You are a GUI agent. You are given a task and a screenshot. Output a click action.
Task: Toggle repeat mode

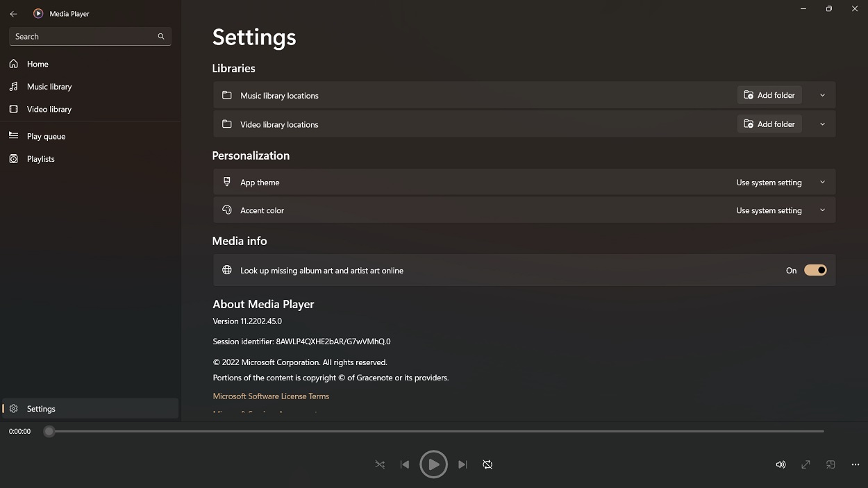point(487,464)
